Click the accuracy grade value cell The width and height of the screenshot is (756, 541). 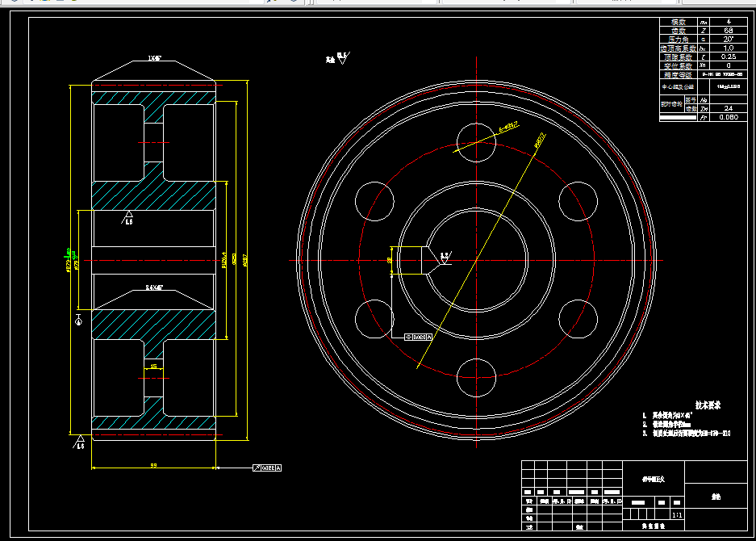(722, 75)
